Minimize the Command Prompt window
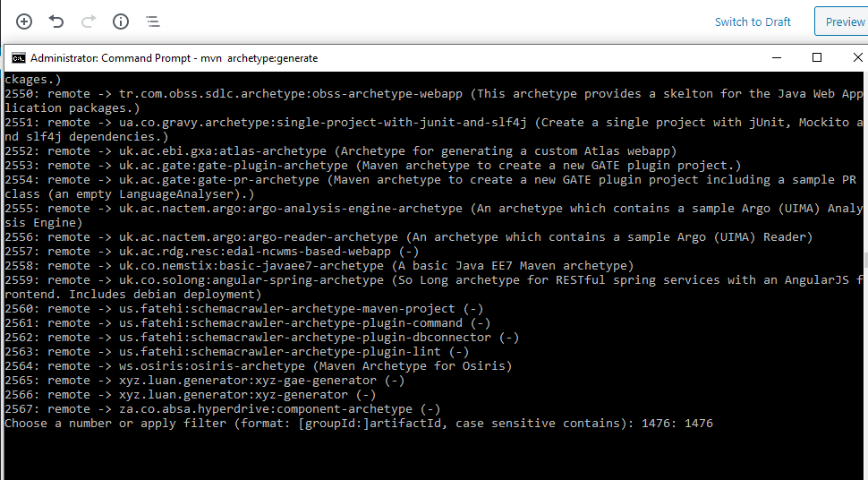The image size is (868, 480). click(x=777, y=57)
